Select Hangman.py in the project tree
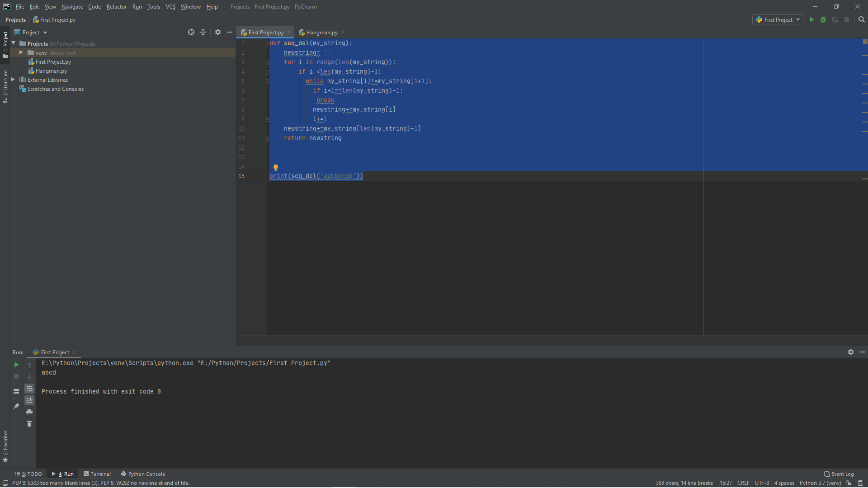The image size is (868, 488). coord(51,71)
